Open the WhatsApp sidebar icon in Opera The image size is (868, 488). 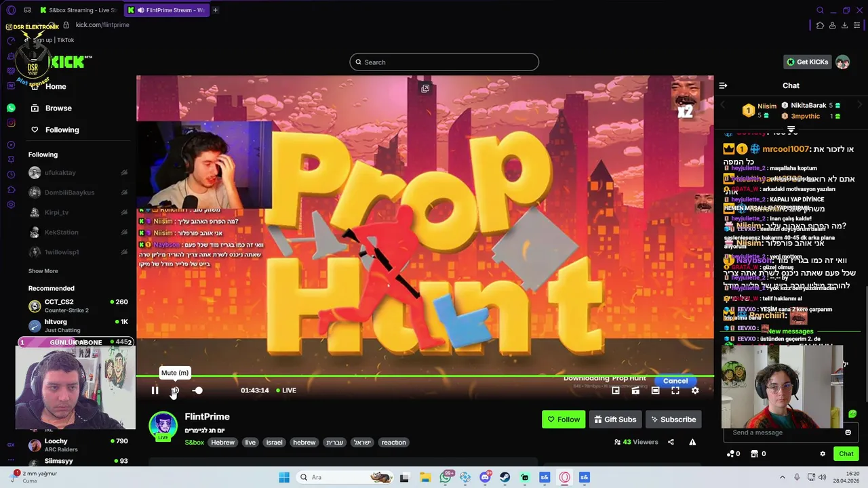11,108
